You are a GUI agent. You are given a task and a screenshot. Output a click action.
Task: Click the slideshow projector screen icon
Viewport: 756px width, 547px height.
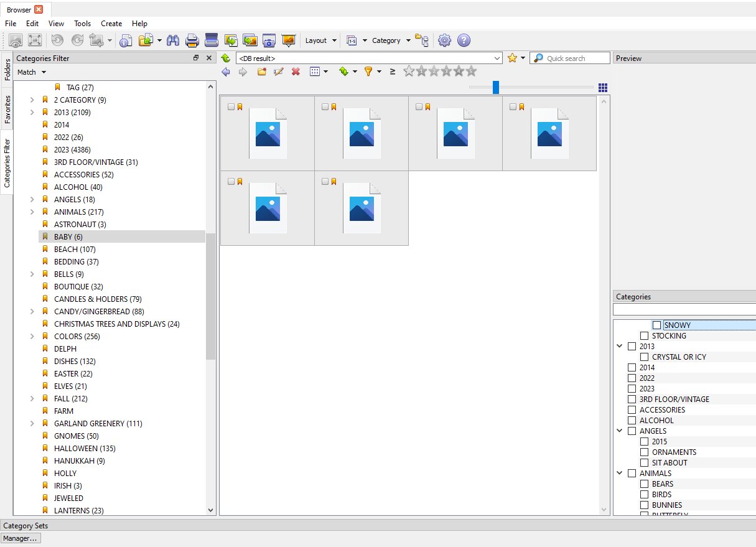288,40
